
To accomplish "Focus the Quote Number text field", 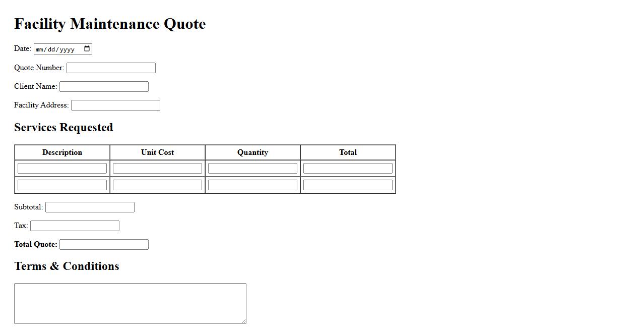I will point(111,68).
